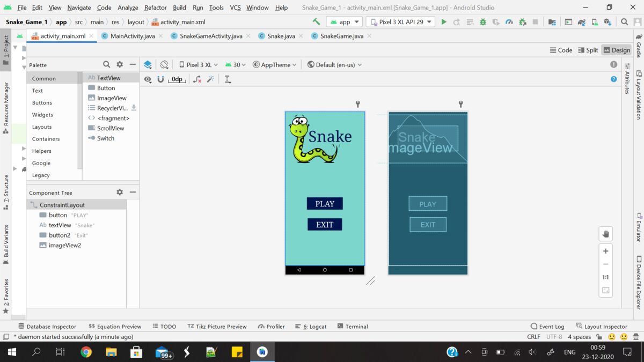
Task: Open the Code menu
Action: (x=104, y=8)
